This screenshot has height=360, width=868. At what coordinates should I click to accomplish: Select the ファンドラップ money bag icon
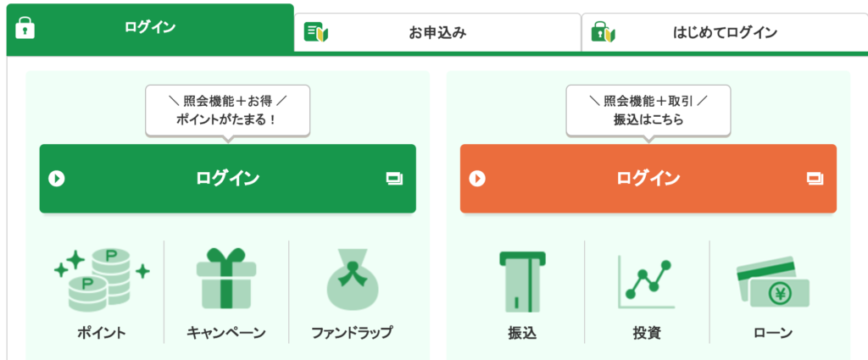pyautogui.click(x=352, y=280)
